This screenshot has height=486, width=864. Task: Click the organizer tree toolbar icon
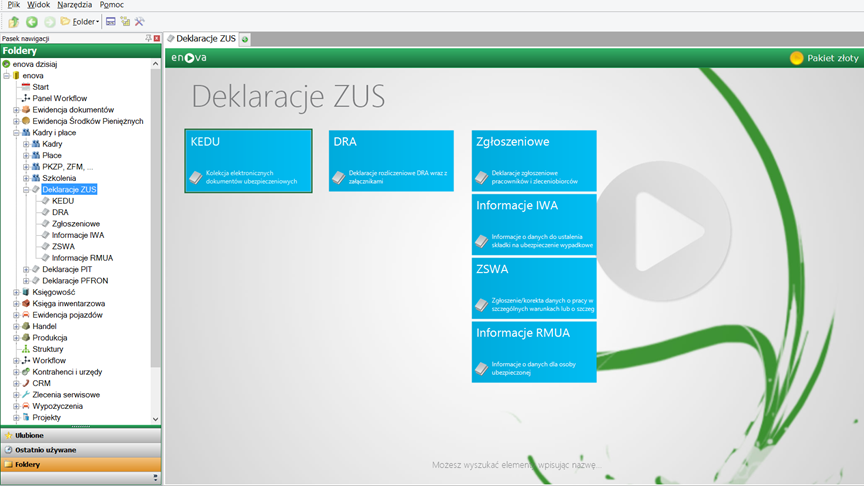pos(125,21)
